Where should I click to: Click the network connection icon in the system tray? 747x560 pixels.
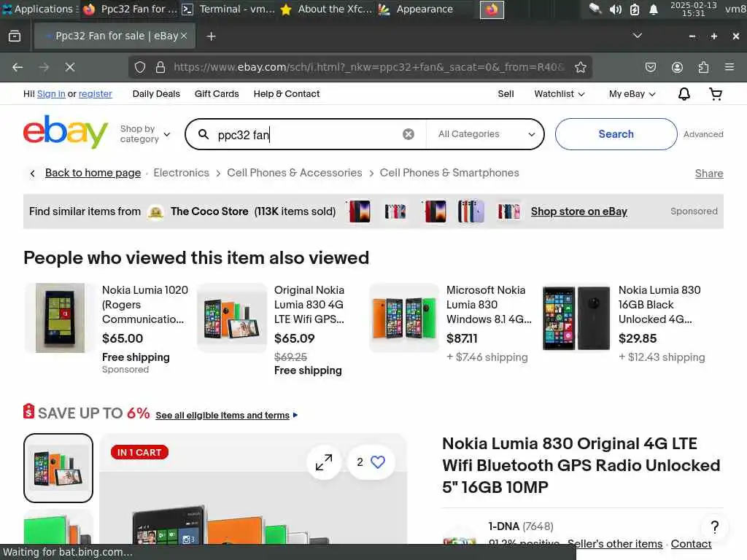pos(595,9)
